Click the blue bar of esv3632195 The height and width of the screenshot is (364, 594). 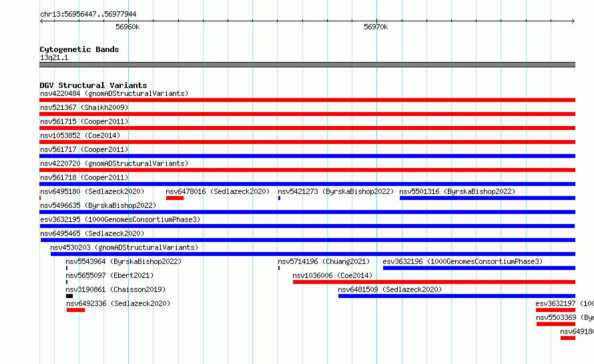(307, 226)
